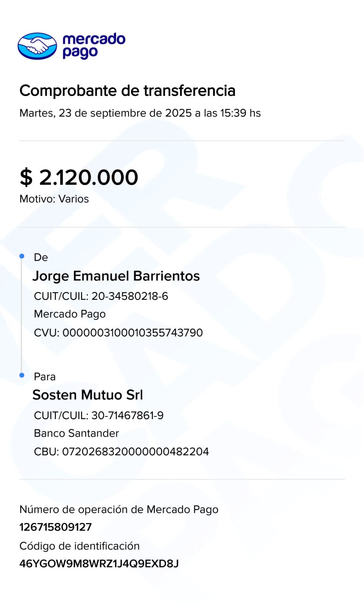Click the transfer date and time line
Viewport: 364px width, 605px height.
[140, 113]
